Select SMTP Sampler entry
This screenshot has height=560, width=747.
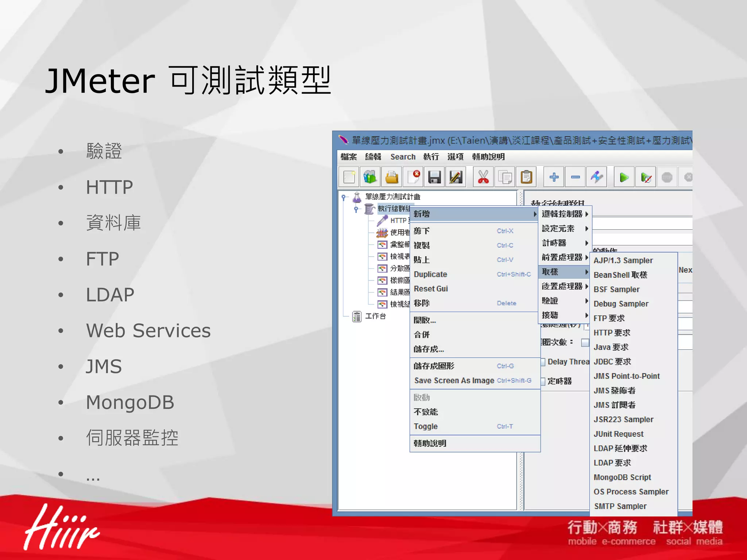(x=634, y=506)
